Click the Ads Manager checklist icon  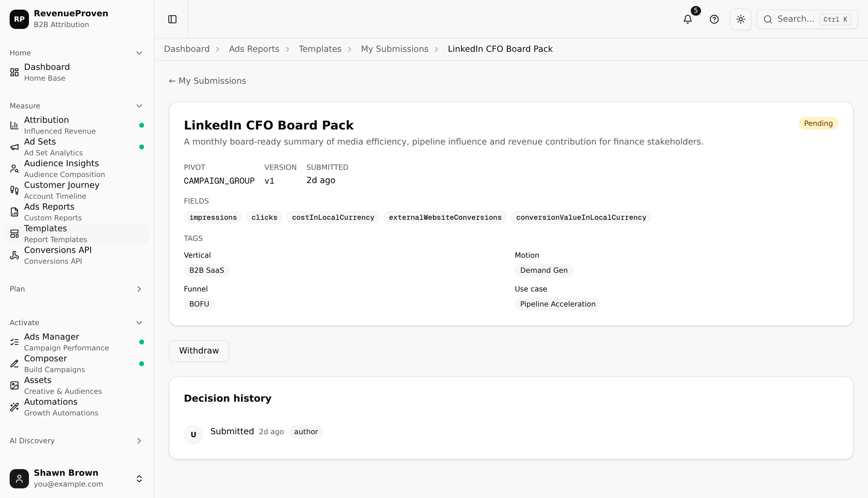14,342
